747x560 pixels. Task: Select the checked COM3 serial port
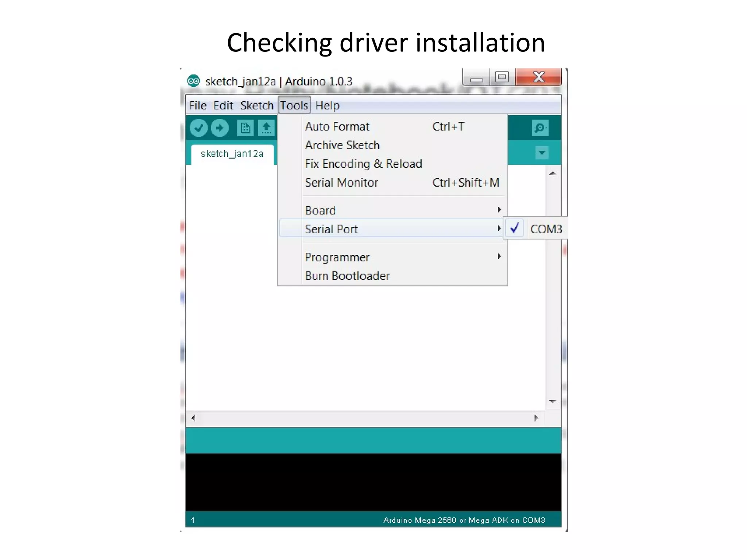tap(535, 229)
